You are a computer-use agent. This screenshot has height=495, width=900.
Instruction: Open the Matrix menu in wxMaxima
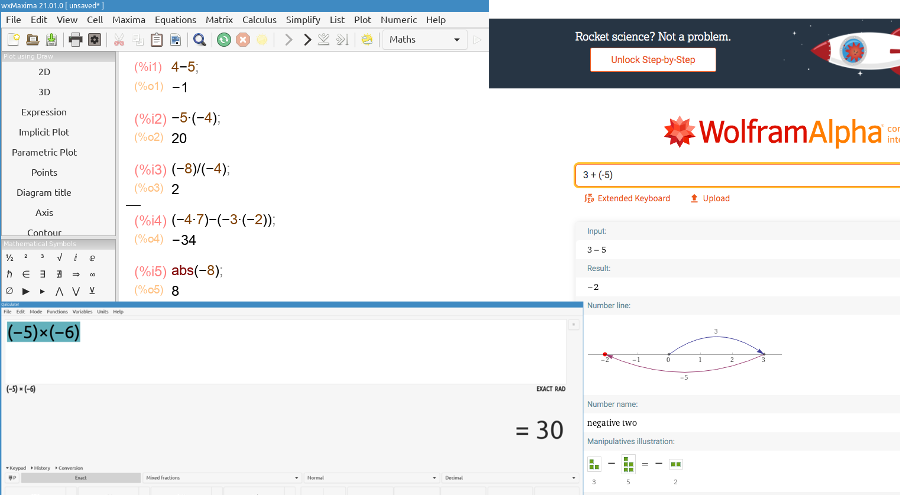coord(219,20)
